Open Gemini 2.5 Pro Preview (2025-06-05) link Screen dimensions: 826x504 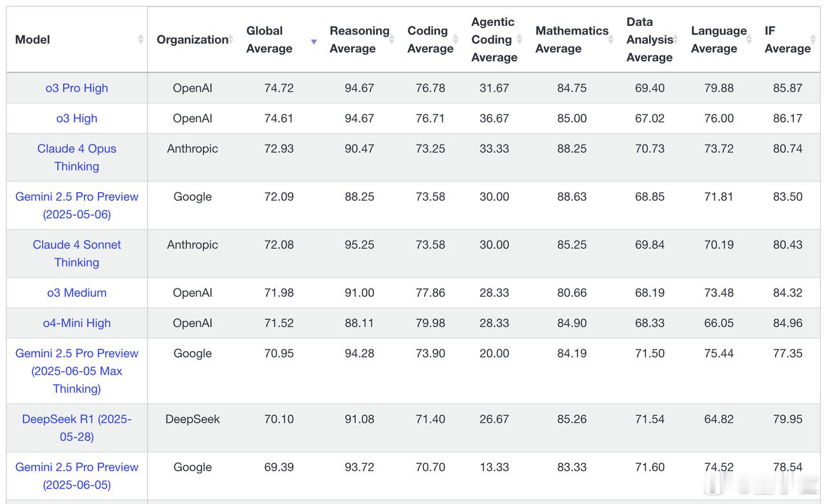pyautogui.click(x=77, y=476)
